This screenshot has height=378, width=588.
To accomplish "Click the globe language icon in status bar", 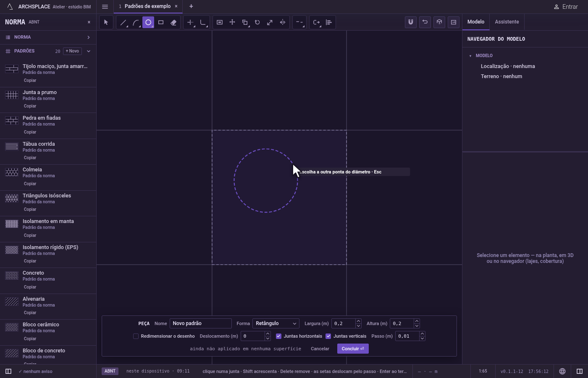I will (562, 371).
